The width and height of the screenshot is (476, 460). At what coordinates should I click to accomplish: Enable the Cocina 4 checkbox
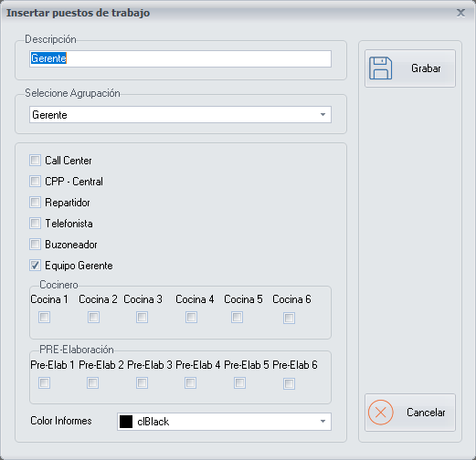click(191, 318)
